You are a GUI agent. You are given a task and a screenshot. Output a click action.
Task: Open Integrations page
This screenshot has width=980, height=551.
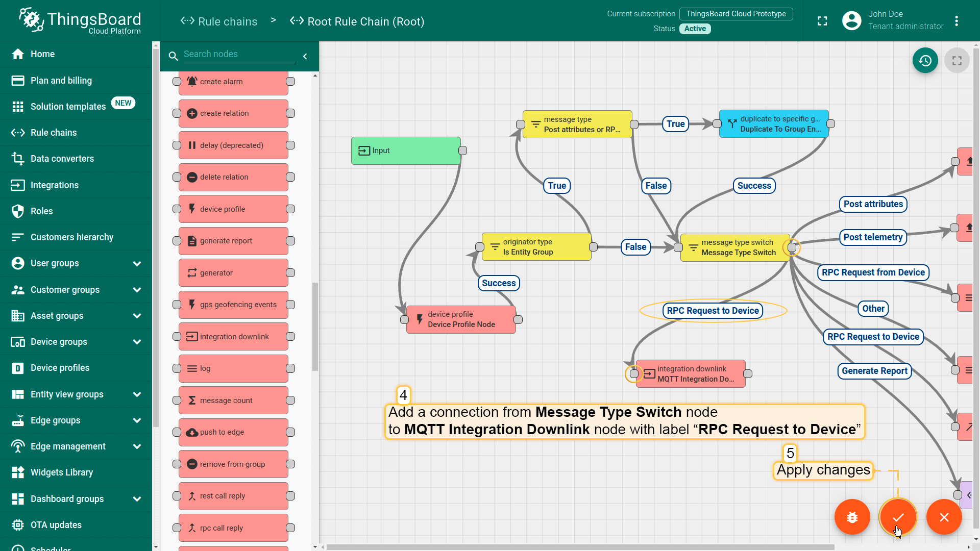[x=76, y=185]
